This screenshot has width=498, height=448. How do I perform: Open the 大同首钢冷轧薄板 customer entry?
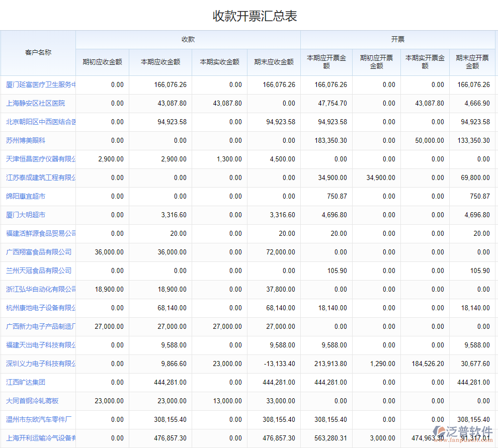32,401
